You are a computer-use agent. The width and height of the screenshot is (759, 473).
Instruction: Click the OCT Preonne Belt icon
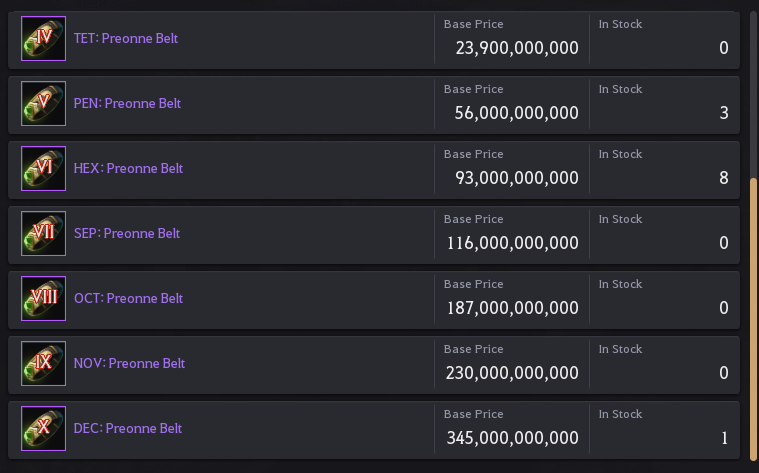(x=44, y=298)
